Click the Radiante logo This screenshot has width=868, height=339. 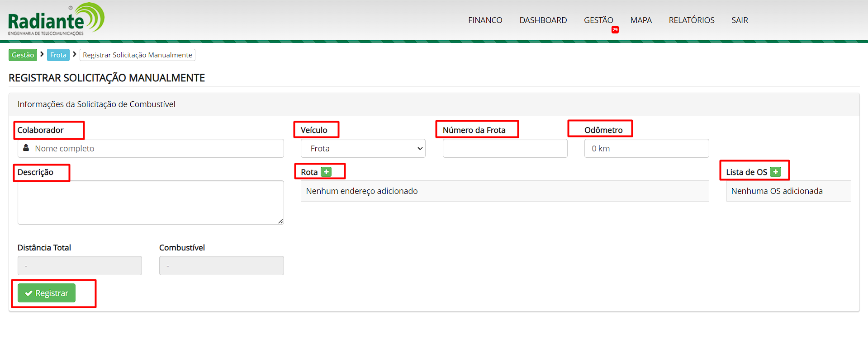pyautogui.click(x=56, y=20)
